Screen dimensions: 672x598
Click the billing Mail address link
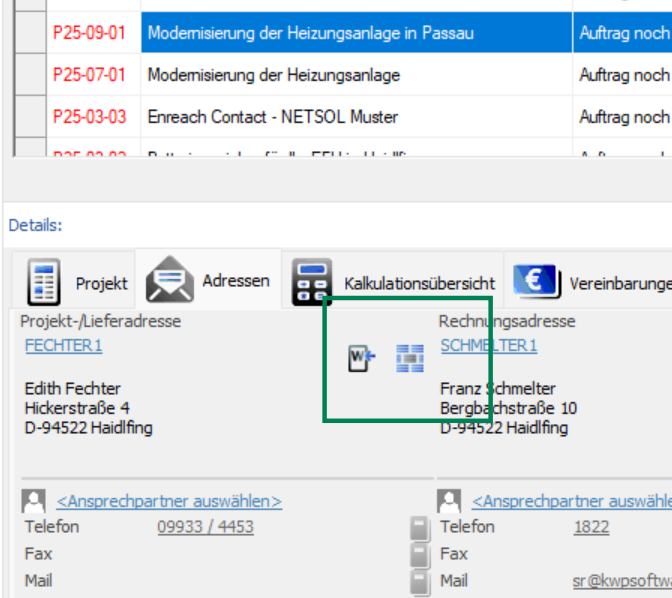[620, 581]
